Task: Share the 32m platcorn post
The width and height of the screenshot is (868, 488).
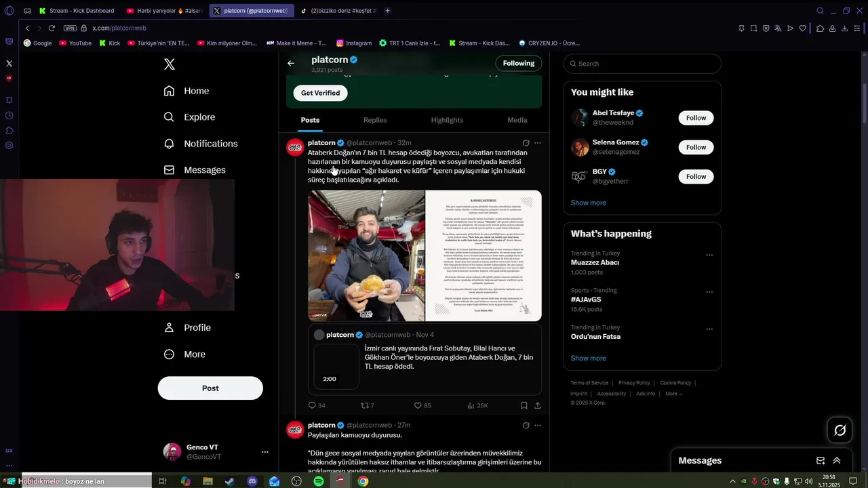Action: pos(538,405)
